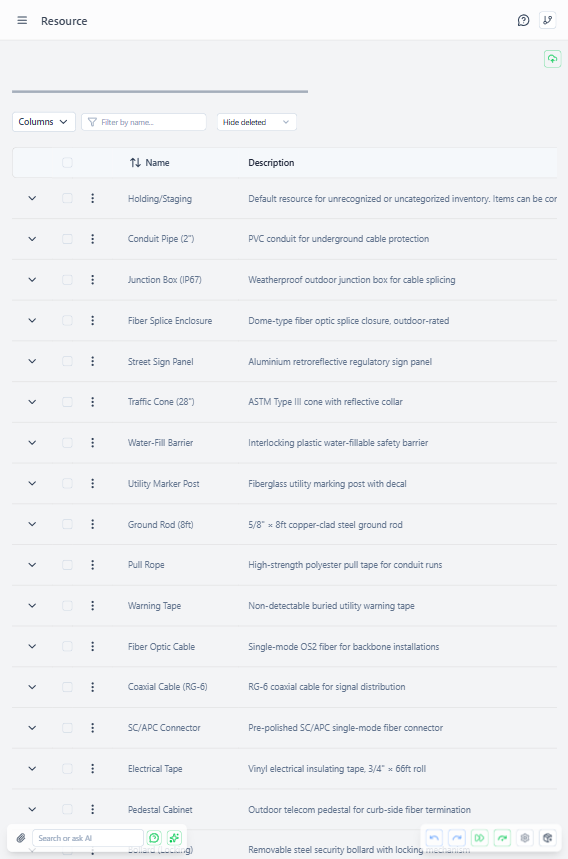568x859 pixels.
Task: Check the Fiber Splice Enclosure checkbox
Action: click(67, 320)
